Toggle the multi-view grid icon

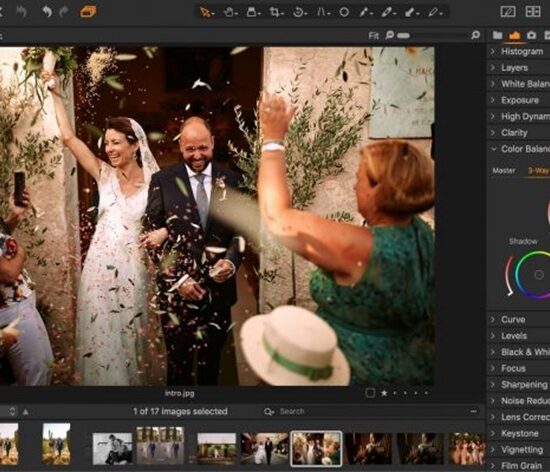pyautogui.click(x=533, y=12)
